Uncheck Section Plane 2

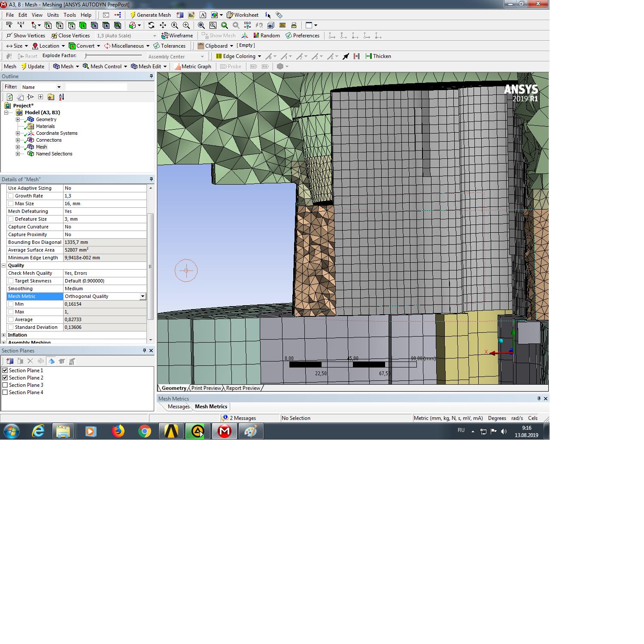pyautogui.click(x=5, y=378)
